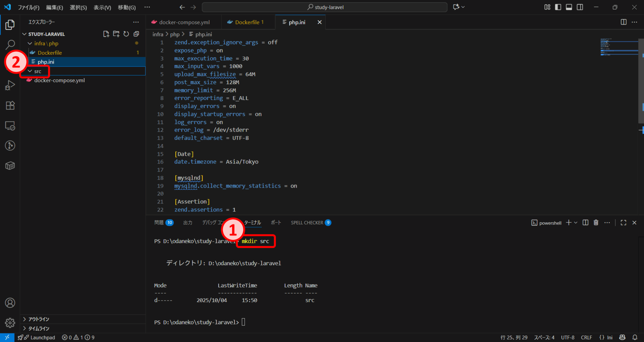Open the Extensions view
The width and height of the screenshot is (644, 342).
click(x=10, y=105)
